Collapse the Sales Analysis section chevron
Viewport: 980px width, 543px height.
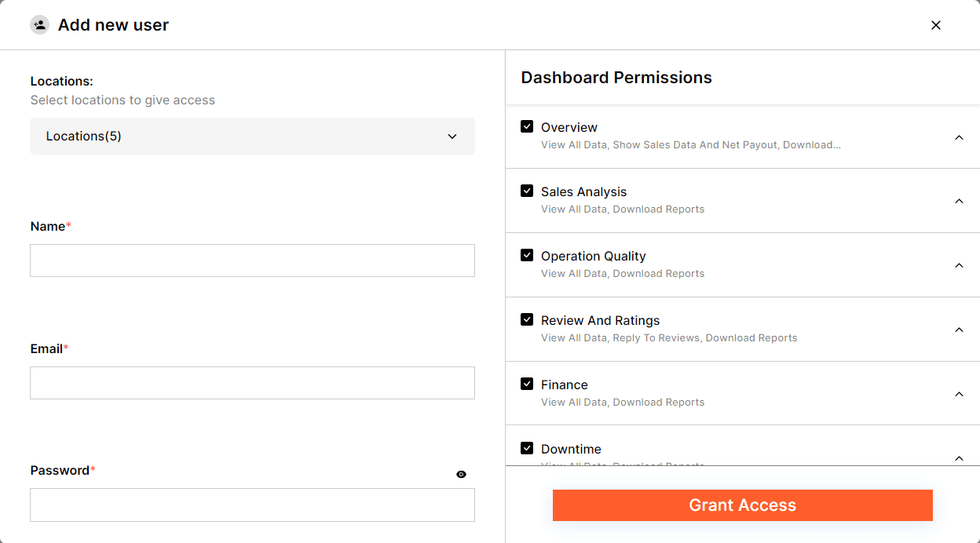959,201
